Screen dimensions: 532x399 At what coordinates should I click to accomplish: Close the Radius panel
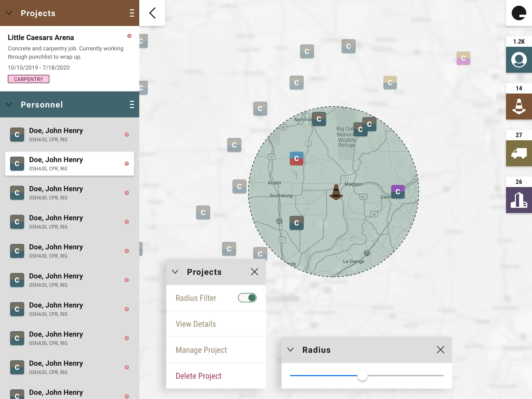441,350
